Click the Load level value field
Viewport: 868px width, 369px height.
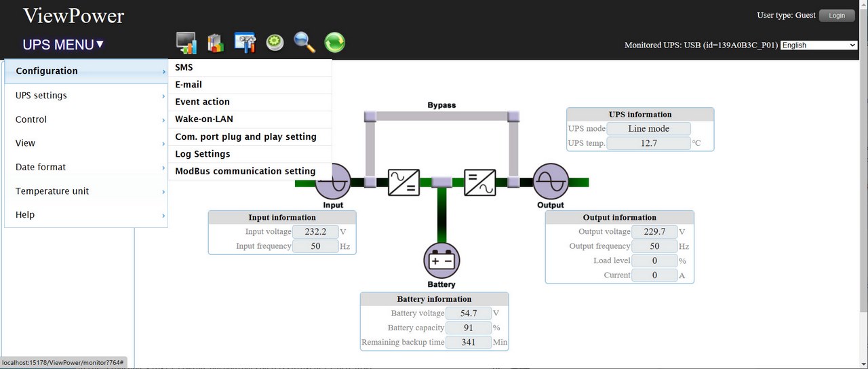pos(654,260)
